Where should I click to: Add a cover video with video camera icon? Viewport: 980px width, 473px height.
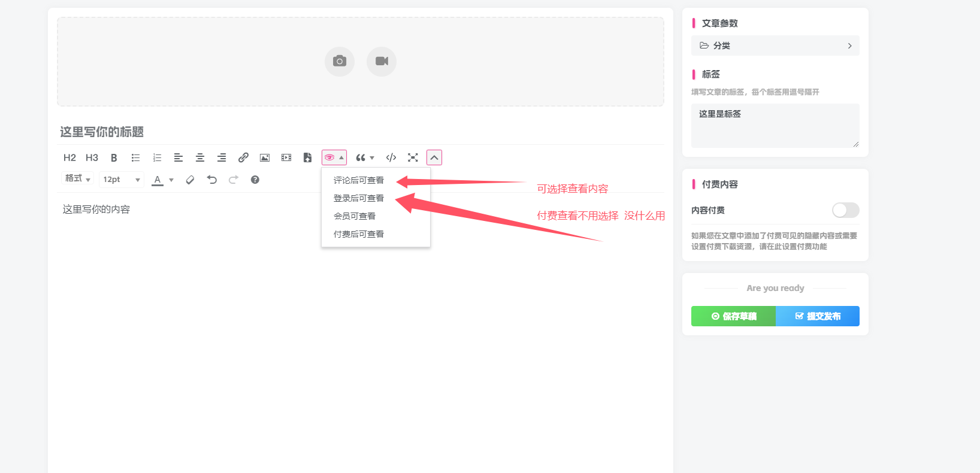click(382, 61)
